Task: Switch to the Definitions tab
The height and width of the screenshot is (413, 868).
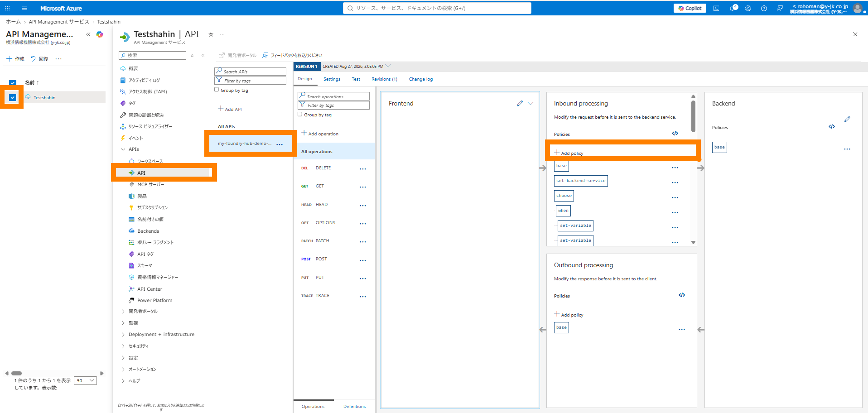Action: tap(355, 407)
